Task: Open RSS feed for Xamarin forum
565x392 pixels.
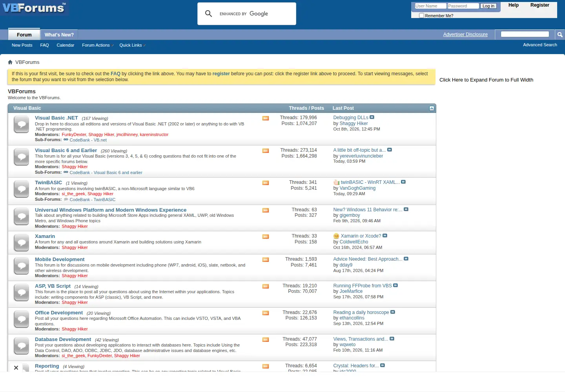Action: [266, 237]
